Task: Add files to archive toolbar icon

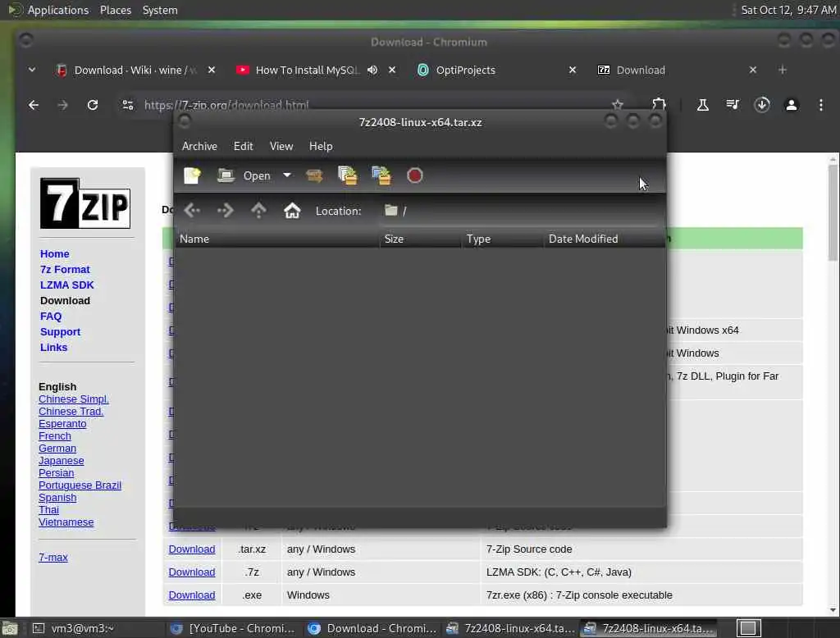Action: click(348, 175)
